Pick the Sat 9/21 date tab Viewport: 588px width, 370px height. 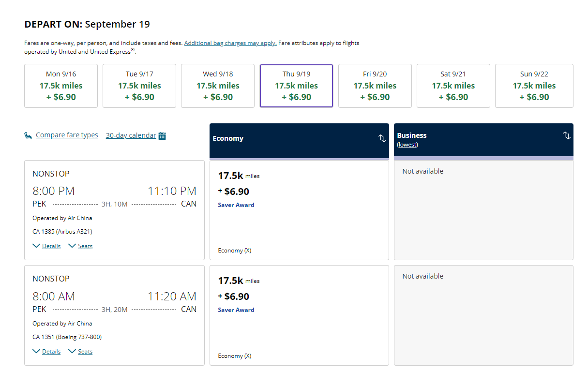point(453,86)
